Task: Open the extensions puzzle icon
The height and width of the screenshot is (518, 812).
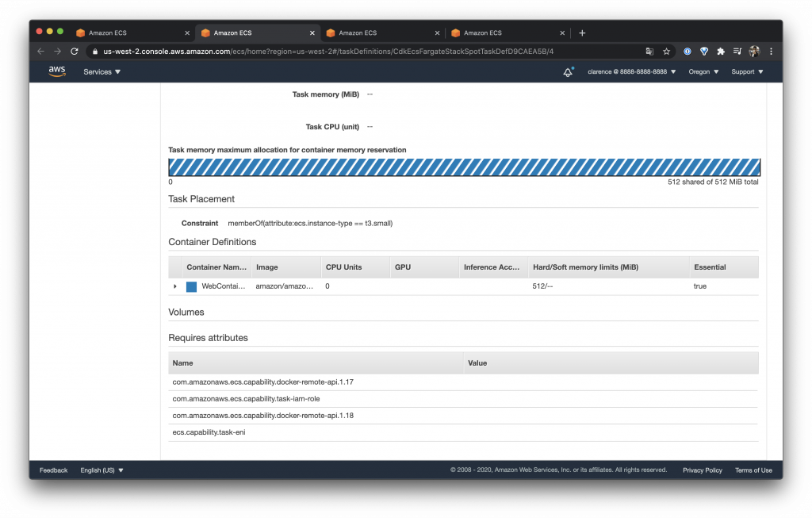Action: point(720,52)
